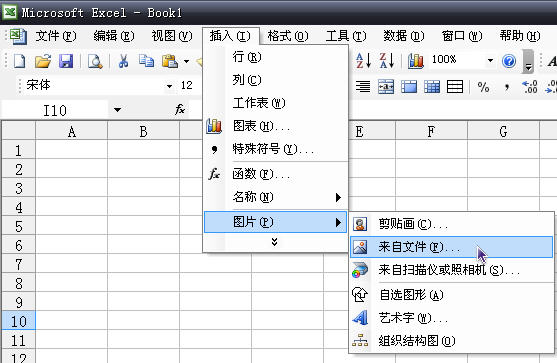Click the 插入(I) menu
The width and height of the screenshot is (557, 363).
click(x=230, y=36)
